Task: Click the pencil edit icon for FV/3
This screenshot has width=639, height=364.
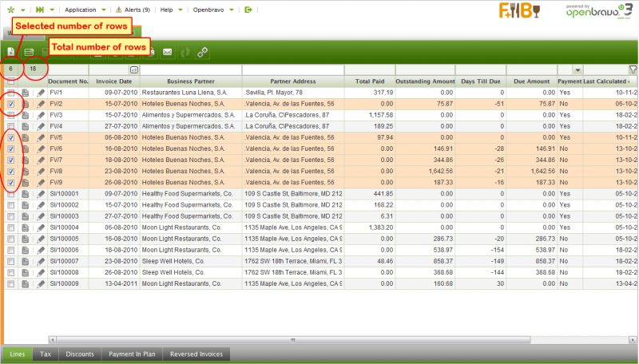Action: click(x=41, y=115)
